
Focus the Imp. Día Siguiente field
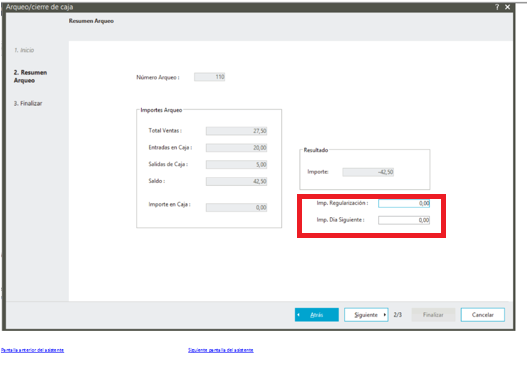pos(404,220)
